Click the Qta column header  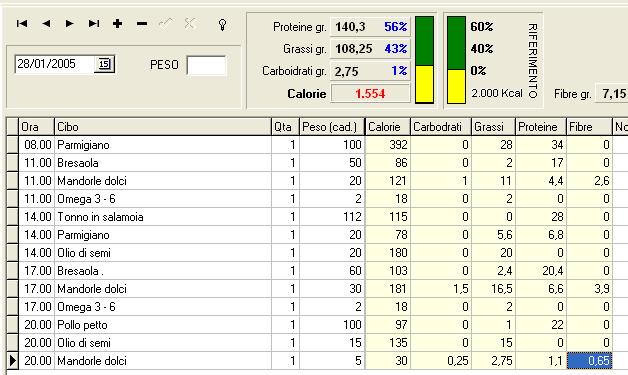click(285, 127)
